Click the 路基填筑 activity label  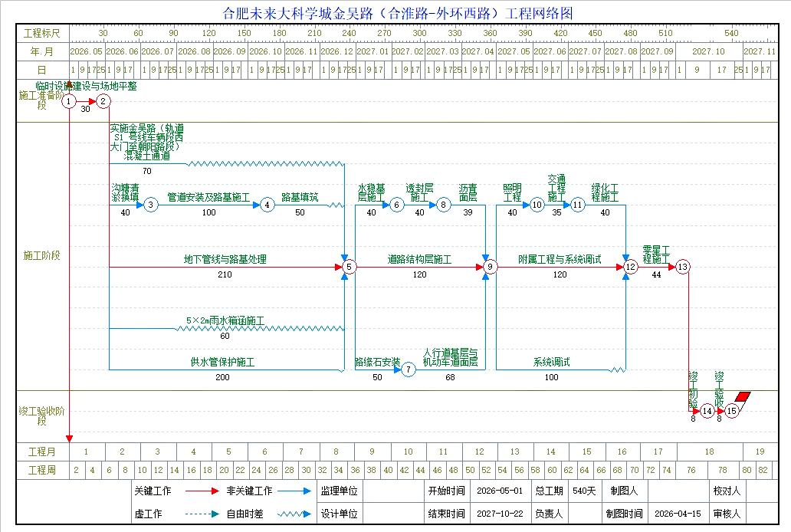pos(300,197)
